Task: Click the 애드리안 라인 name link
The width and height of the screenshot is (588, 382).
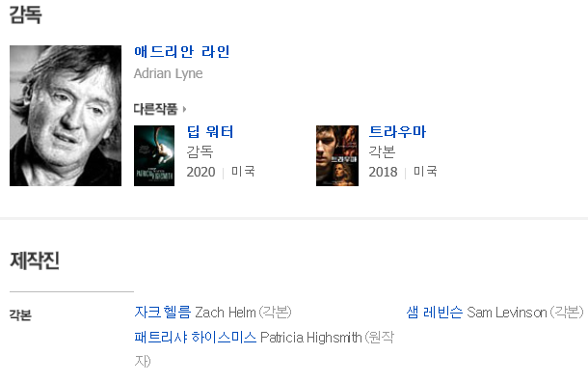Action: [x=182, y=51]
